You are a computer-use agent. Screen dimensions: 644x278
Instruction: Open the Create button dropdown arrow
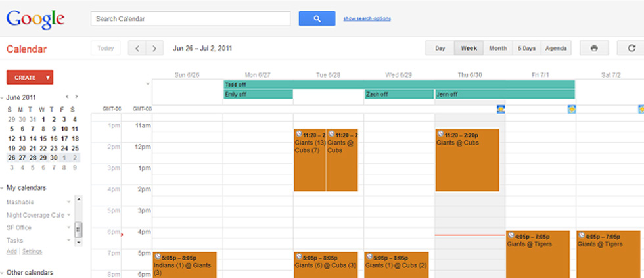[x=48, y=78]
